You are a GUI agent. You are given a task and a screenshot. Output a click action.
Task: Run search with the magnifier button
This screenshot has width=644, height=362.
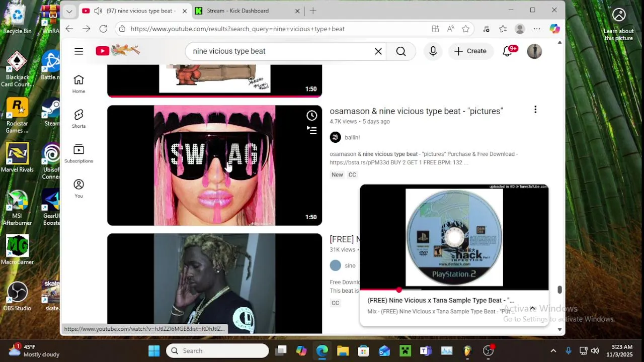coord(400,51)
